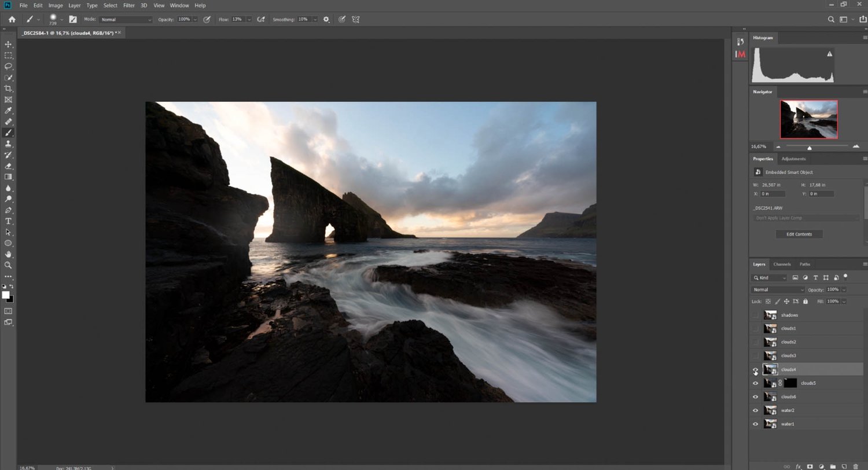Open the layer blend mode dropdown

coord(777,289)
